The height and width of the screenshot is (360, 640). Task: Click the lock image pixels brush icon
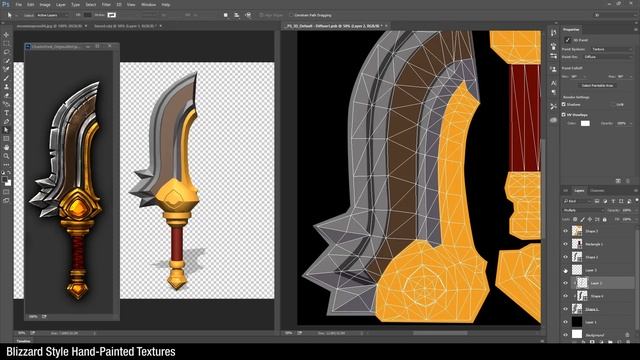582,220
